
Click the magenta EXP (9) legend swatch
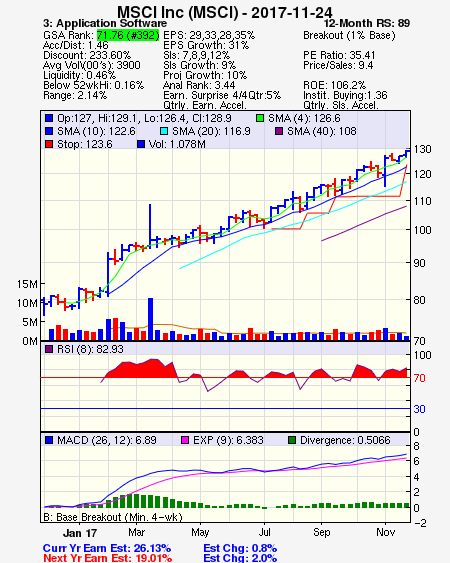pos(185,440)
